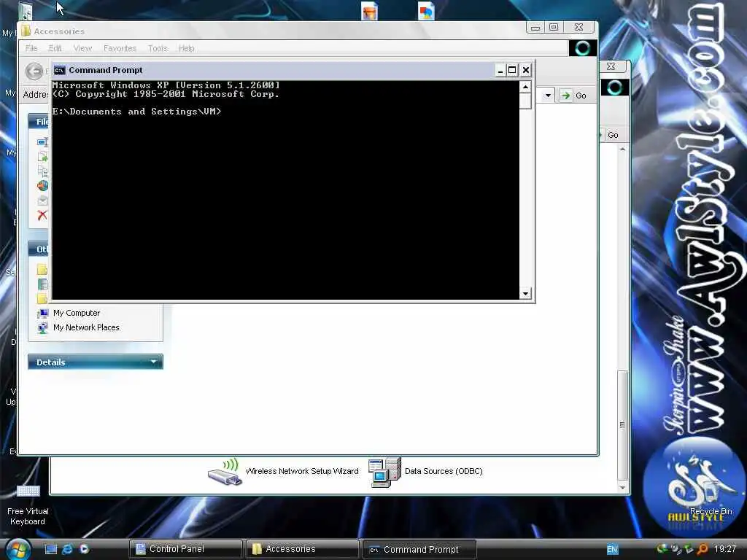Click the system clock showing 19:27

(x=724, y=549)
